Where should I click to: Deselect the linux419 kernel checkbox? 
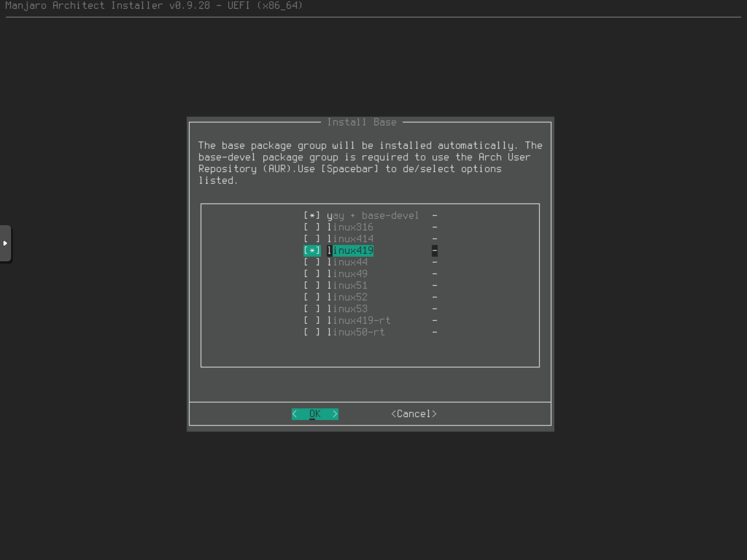click(x=312, y=251)
